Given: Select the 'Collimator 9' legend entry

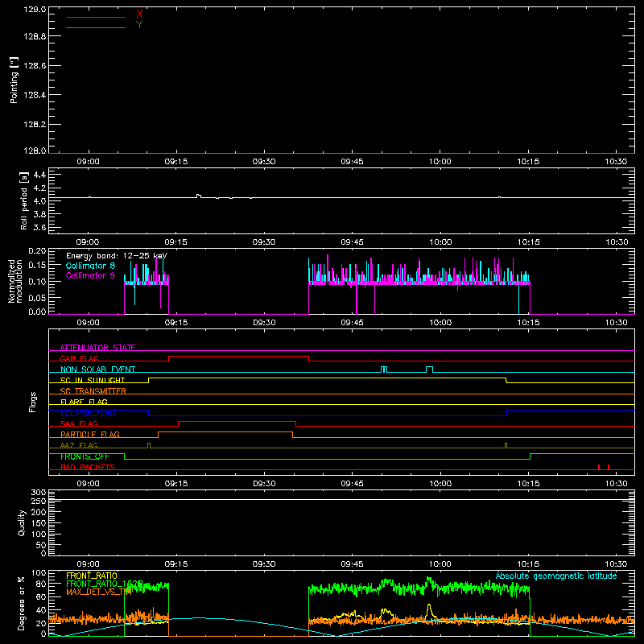Looking at the screenshot, I should point(90,275).
